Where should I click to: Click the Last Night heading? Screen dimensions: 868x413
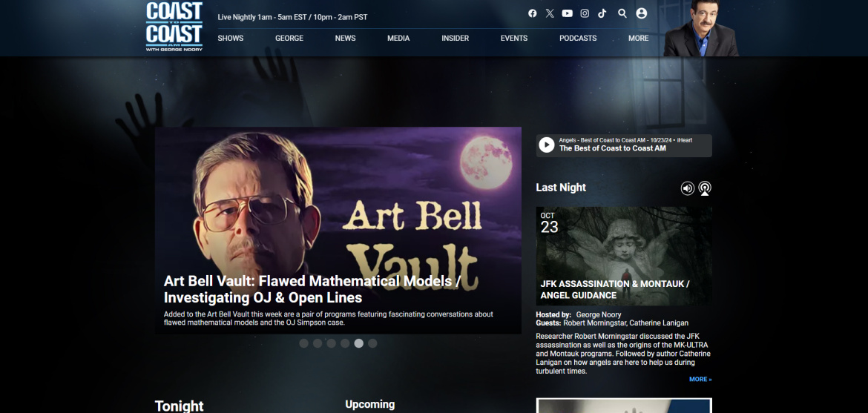click(561, 188)
